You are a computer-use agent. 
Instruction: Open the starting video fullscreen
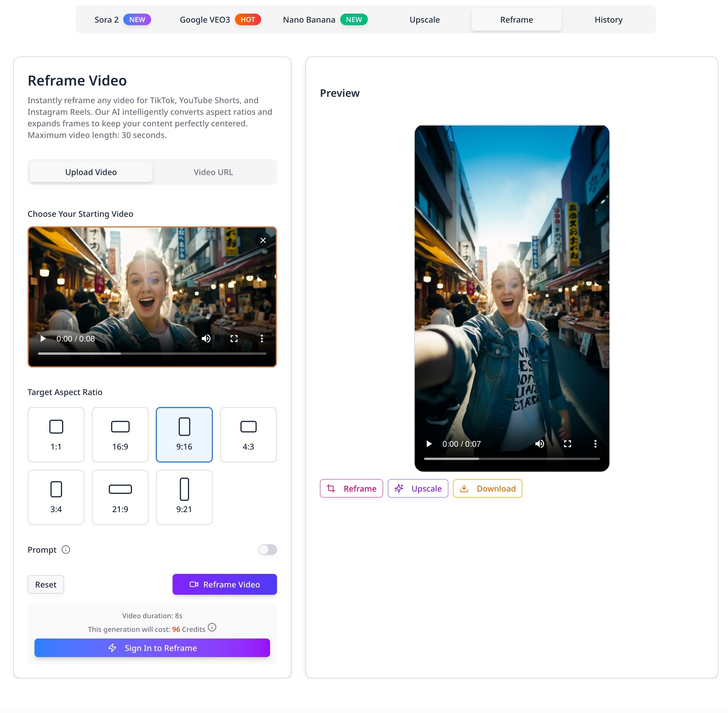coord(234,339)
